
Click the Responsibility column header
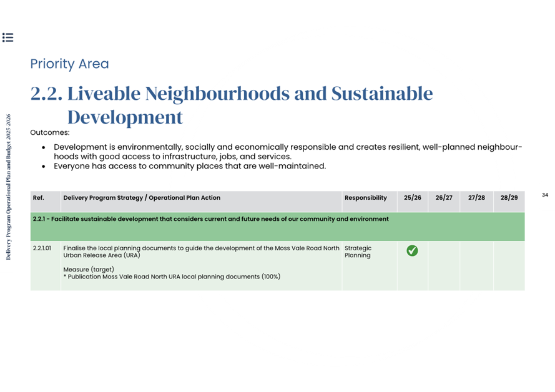[366, 198]
